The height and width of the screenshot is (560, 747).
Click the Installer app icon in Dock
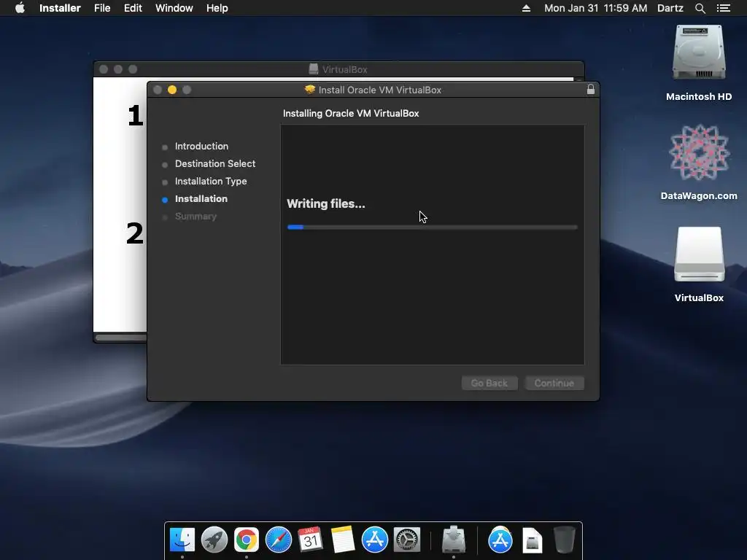point(454,540)
